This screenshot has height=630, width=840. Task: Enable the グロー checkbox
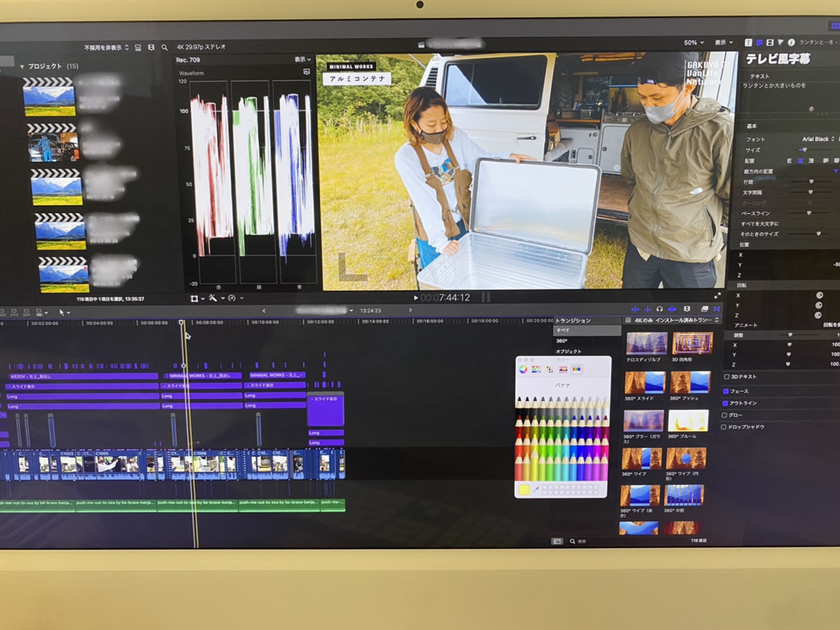tap(724, 415)
